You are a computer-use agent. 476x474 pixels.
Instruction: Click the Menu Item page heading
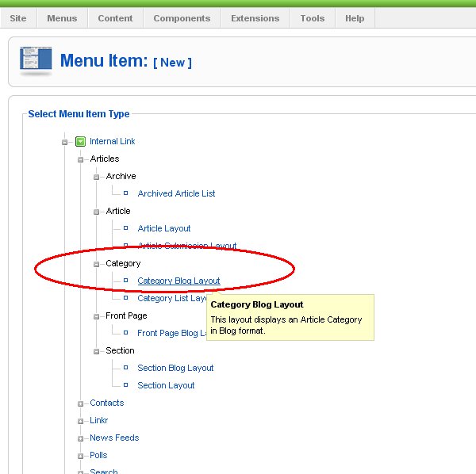tap(126, 61)
